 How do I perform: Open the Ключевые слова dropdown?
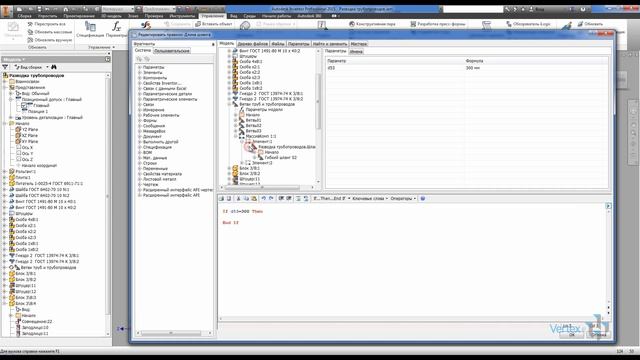click(x=370, y=198)
